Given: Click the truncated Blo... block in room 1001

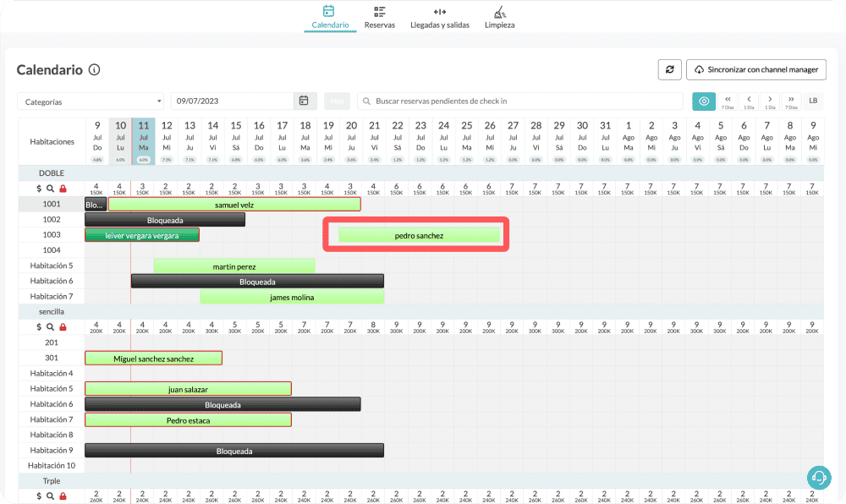Looking at the screenshot, I should coord(96,205).
